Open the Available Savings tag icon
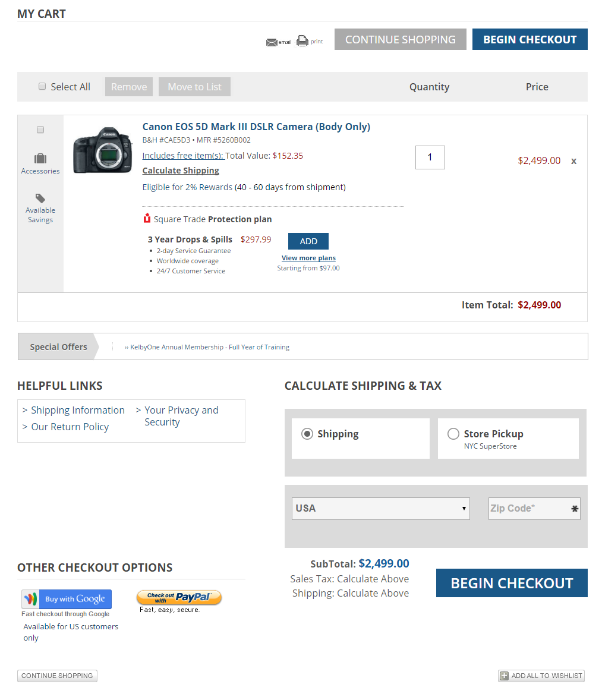The image size is (602, 700). tap(40, 198)
